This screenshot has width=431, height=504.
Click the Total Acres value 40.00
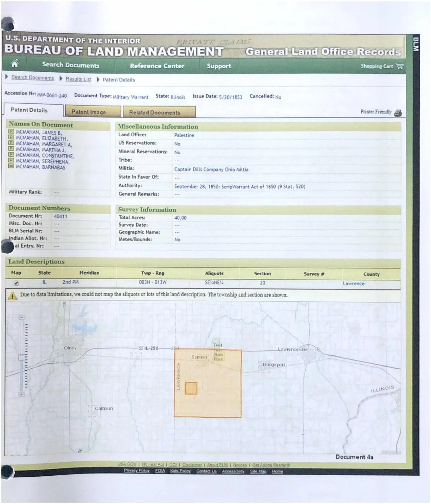(x=181, y=218)
